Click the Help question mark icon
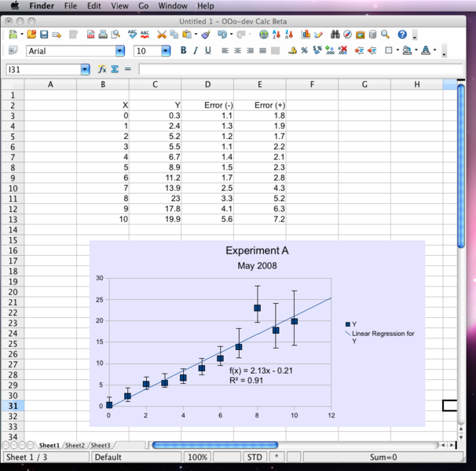Viewport: 476px width, 471px height. [x=402, y=35]
